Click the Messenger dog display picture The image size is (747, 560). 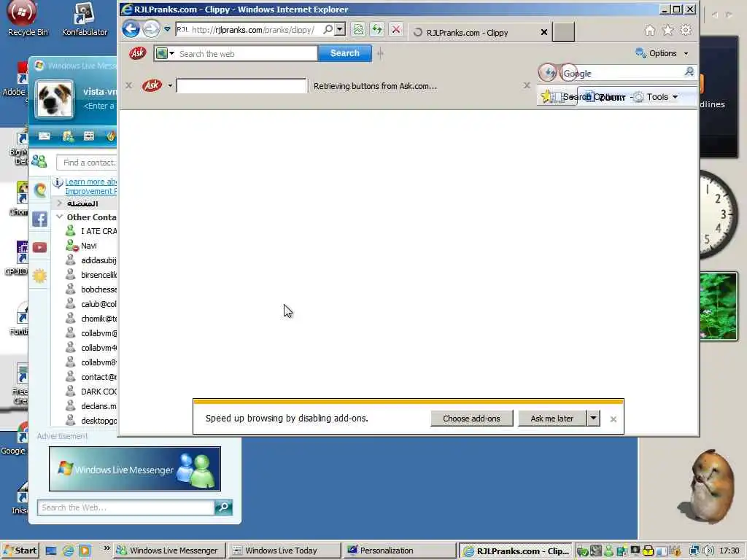(54, 99)
